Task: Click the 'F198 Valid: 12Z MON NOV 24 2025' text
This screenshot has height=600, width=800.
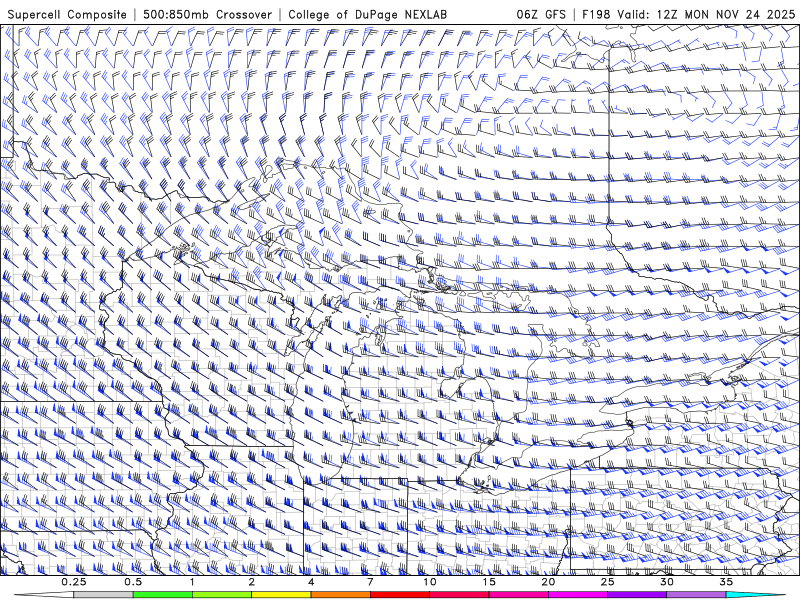Action: 688,14
